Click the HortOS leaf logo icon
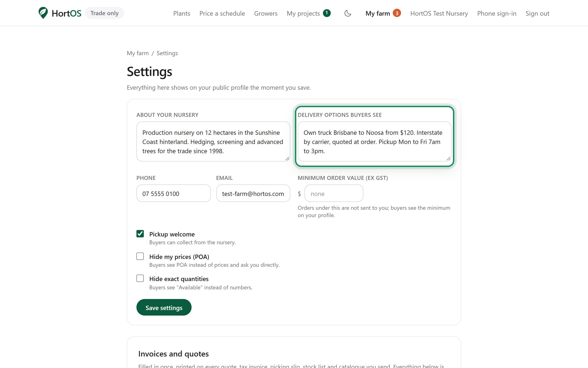Image resolution: width=588 pixels, height=368 pixels. tap(43, 13)
